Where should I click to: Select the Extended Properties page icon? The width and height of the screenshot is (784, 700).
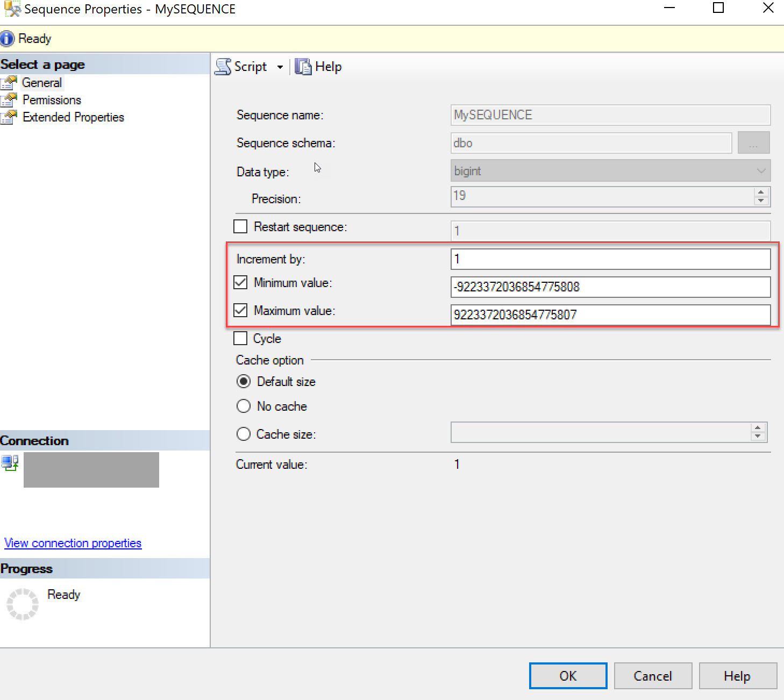[9, 117]
